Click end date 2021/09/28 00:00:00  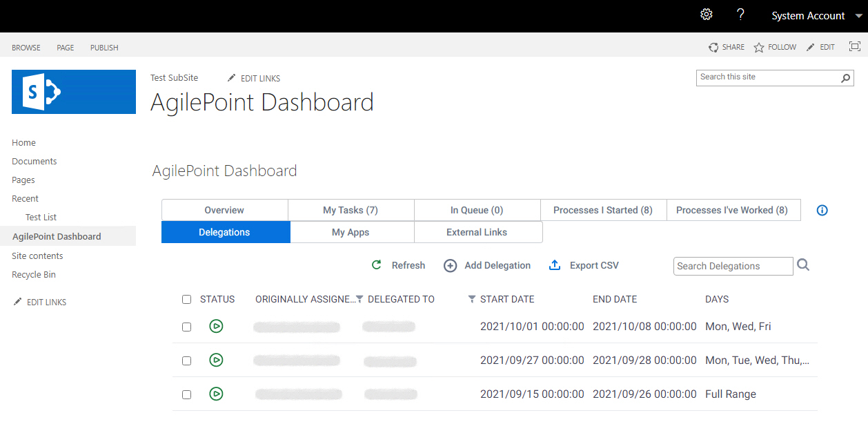[644, 360]
